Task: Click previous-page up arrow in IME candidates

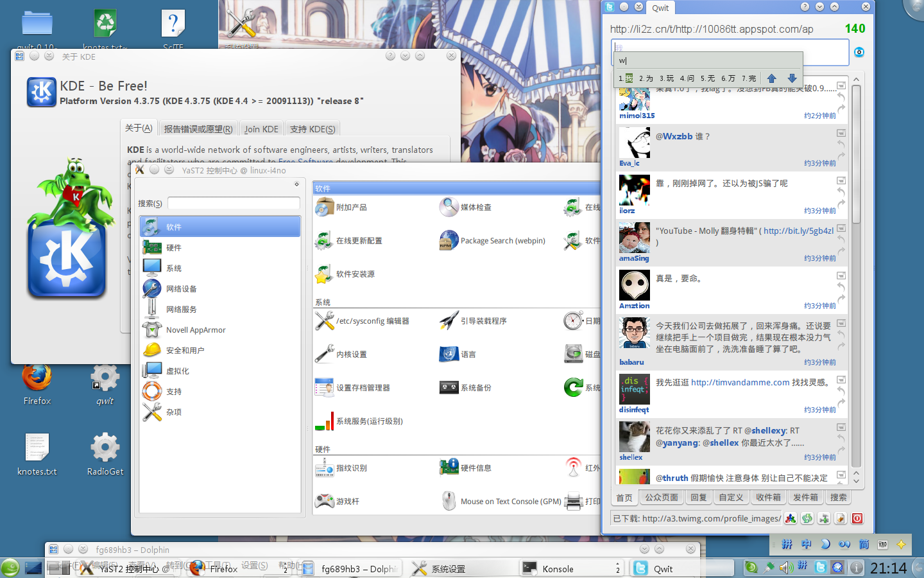Action: [772, 78]
